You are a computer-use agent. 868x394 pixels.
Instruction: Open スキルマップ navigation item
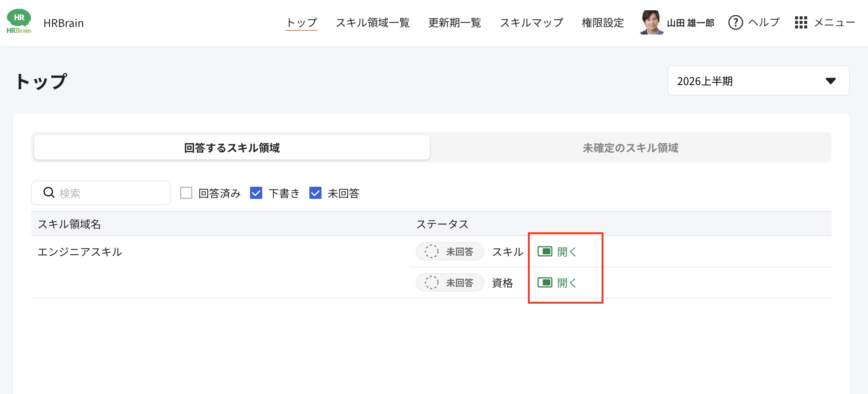coord(531,23)
